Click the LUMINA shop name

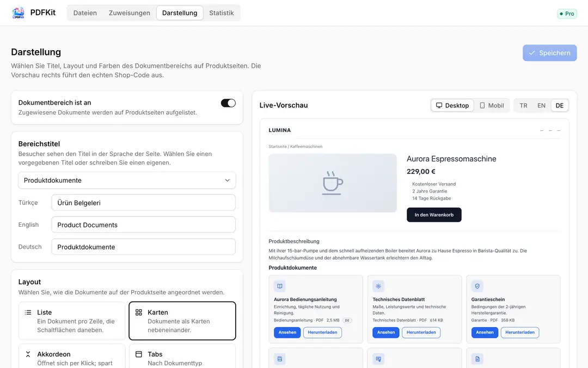280,130
